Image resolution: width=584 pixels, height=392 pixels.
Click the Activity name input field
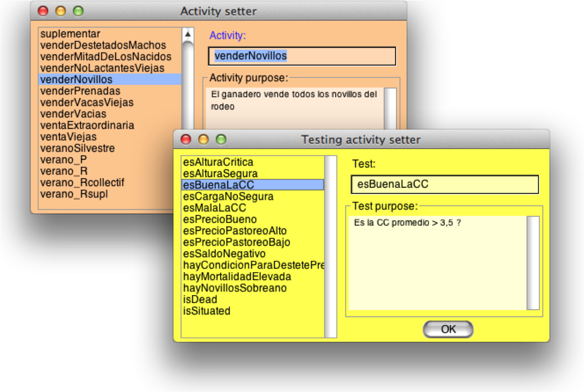pos(302,56)
